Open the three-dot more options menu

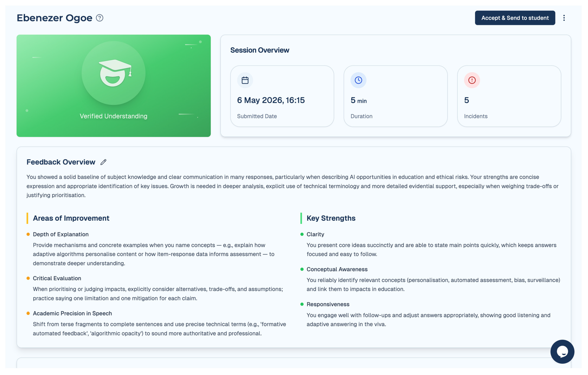click(x=564, y=18)
